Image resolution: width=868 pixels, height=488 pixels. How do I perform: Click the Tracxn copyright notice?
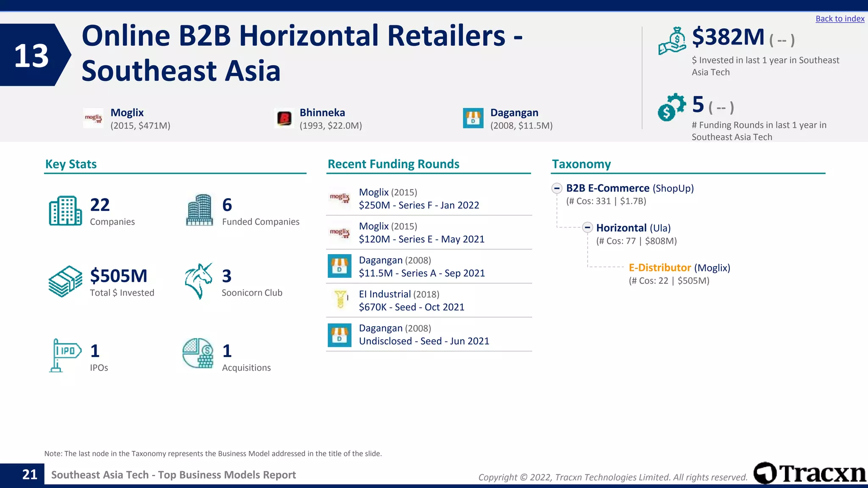click(613, 477)
